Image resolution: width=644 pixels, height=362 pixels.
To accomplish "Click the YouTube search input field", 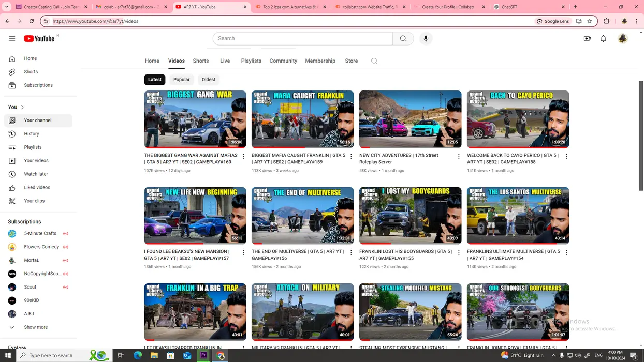I will tap(303, 38).
